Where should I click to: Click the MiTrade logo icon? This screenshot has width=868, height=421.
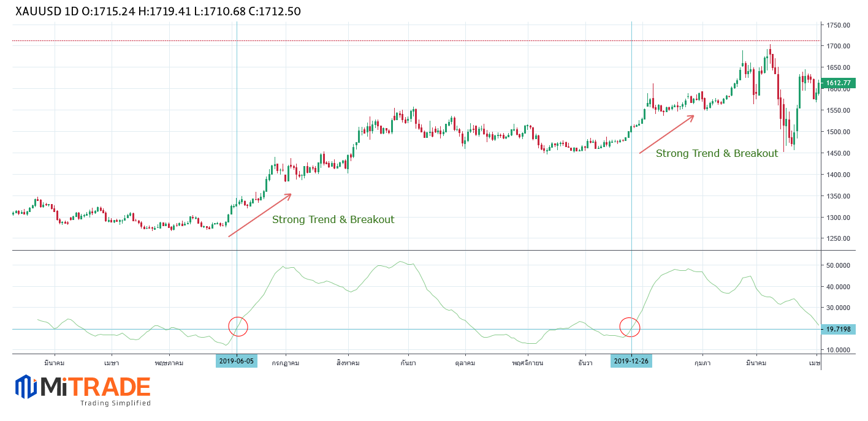(x=26, y=387)
